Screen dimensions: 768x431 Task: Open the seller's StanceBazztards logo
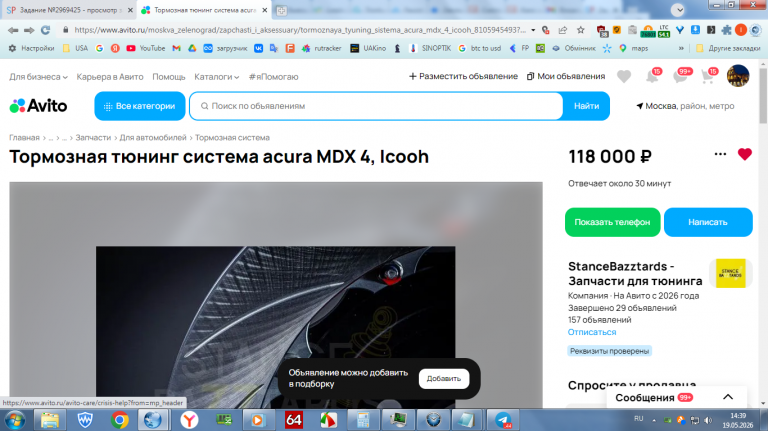(x=730, y=273)
